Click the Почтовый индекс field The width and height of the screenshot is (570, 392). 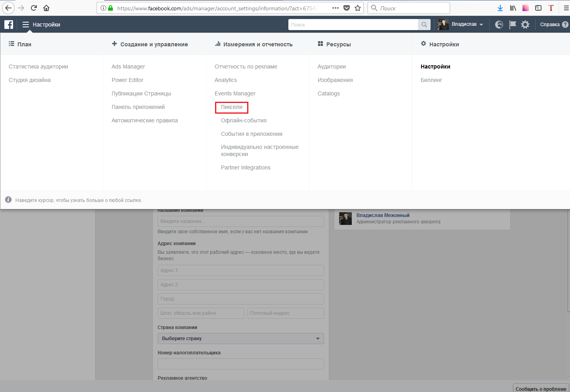286,313
